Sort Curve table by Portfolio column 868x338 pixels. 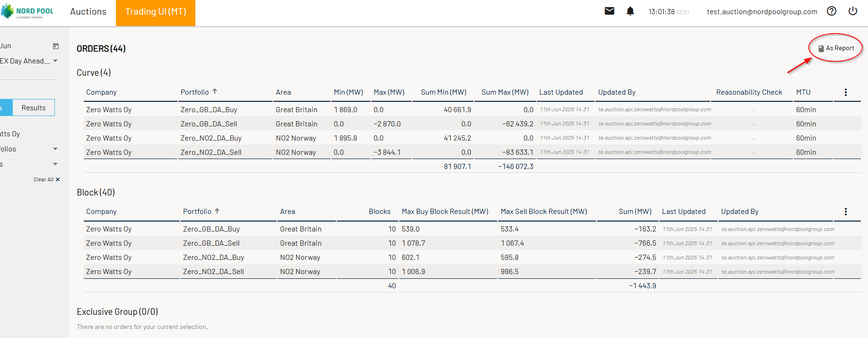199,92
